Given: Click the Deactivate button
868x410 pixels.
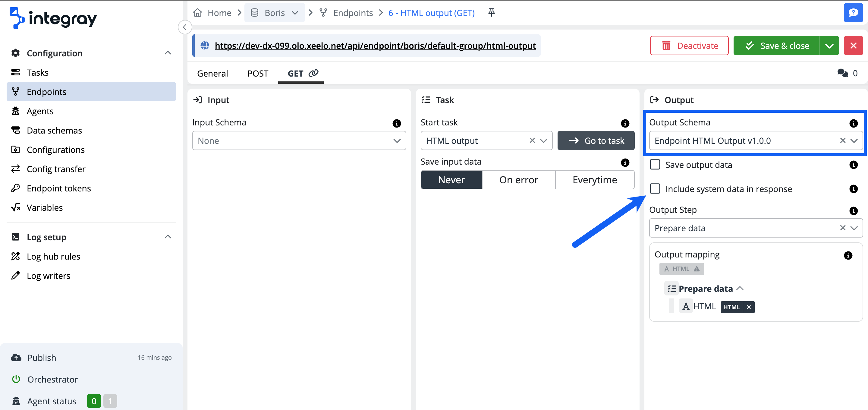Looking at the screenshot, I should click(x=689, y=46).
